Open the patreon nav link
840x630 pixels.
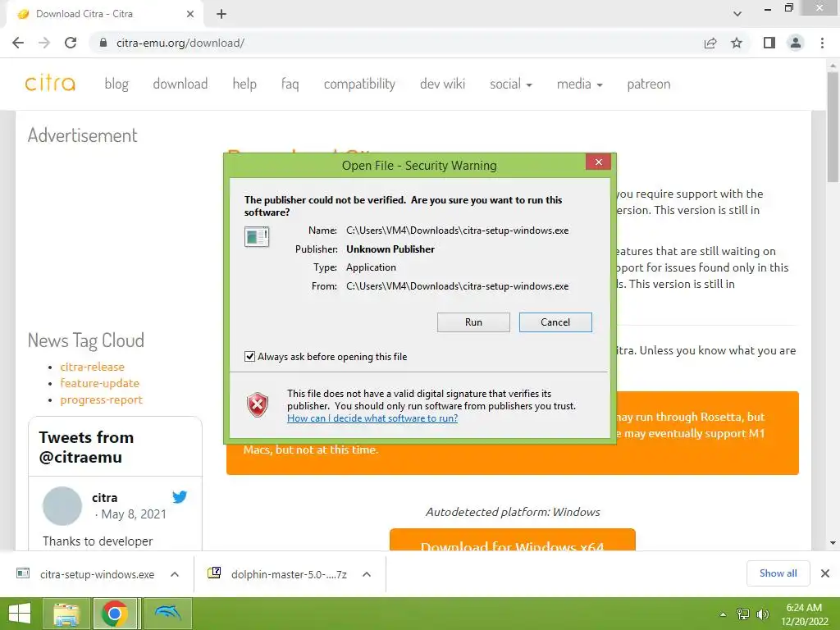[x=649, y=84]
